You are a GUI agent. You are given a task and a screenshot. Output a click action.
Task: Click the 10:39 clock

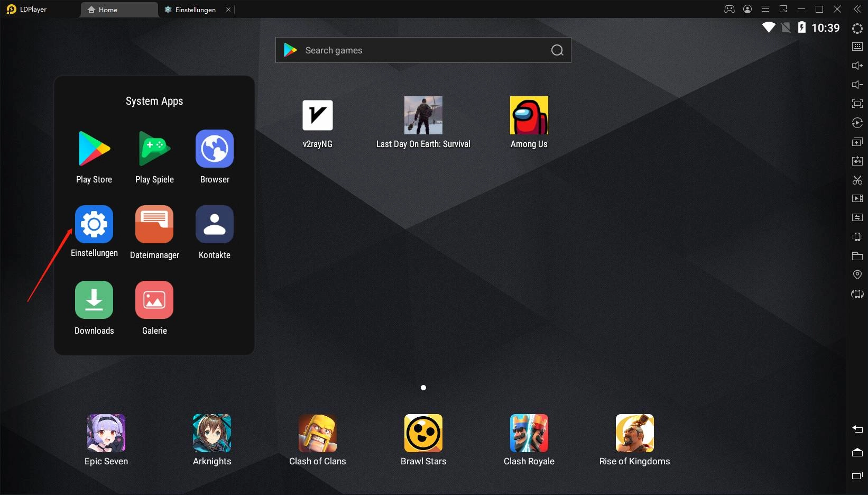[826, 28]
